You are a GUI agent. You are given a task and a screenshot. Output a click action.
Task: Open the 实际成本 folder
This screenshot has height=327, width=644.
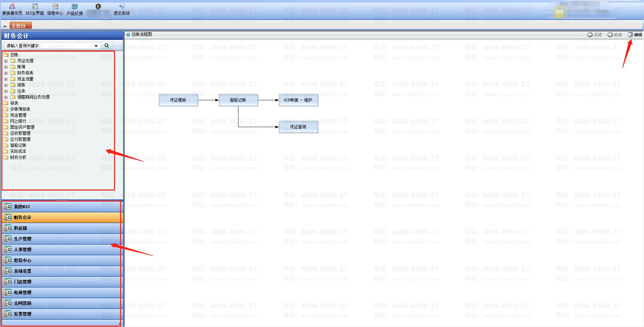18,151
